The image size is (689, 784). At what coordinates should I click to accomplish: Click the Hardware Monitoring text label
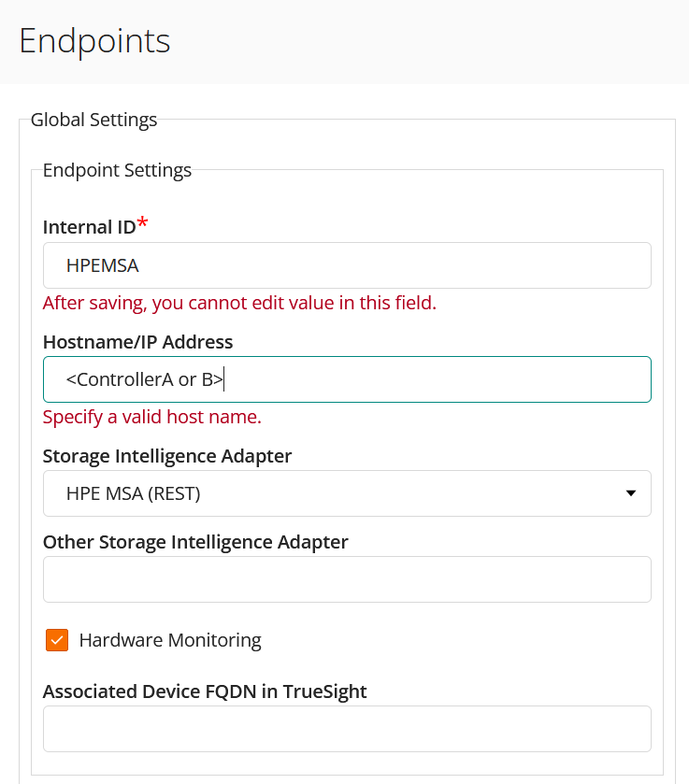pos(169,640)
